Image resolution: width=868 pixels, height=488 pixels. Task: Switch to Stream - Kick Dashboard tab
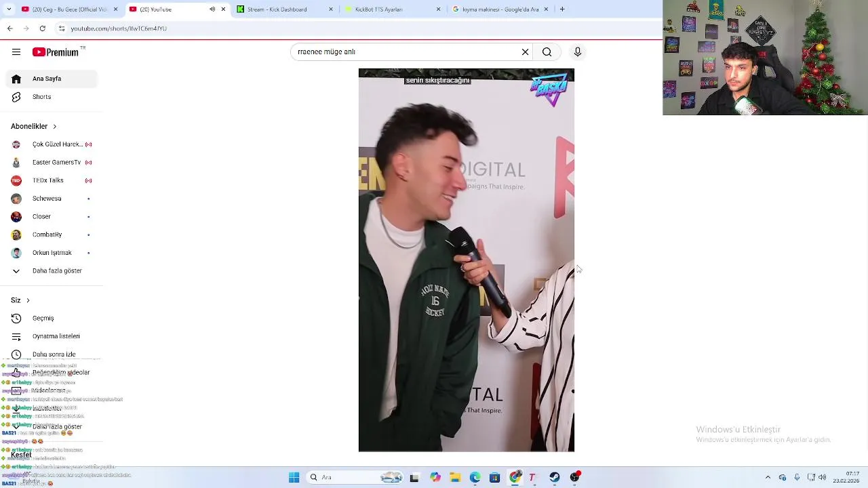[285, 9]
